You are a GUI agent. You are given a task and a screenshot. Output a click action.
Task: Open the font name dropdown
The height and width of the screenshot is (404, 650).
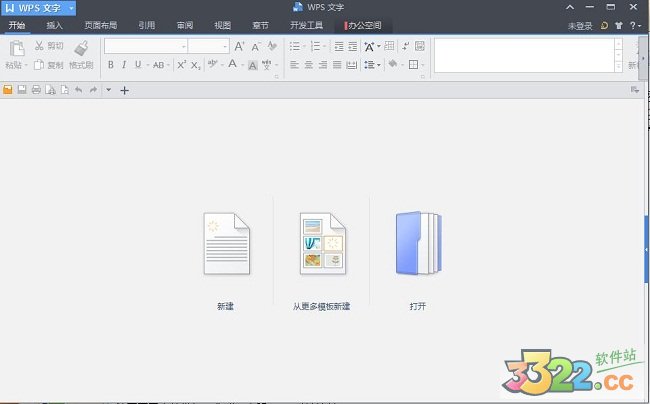(x=184, y=47)
